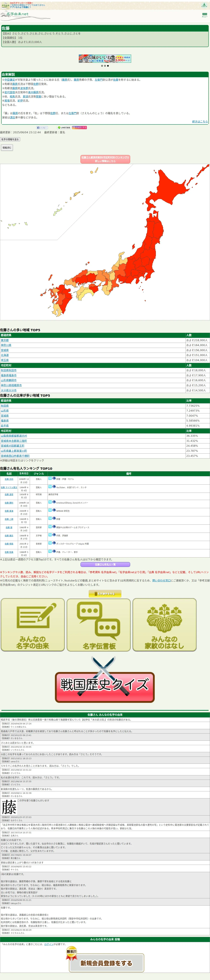
Task: Follow the ログイン link
Action: pyautogui.click(x=49, y=944)
